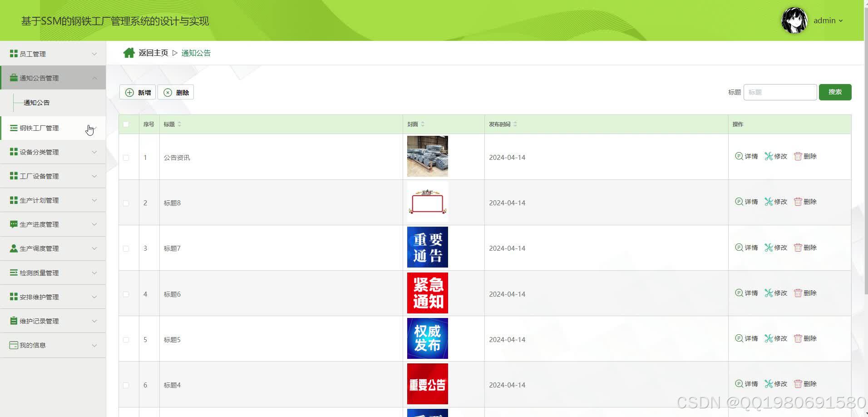Check the 标题8 row checkbox
Screen dimensions: 868x417
(126, 203)
